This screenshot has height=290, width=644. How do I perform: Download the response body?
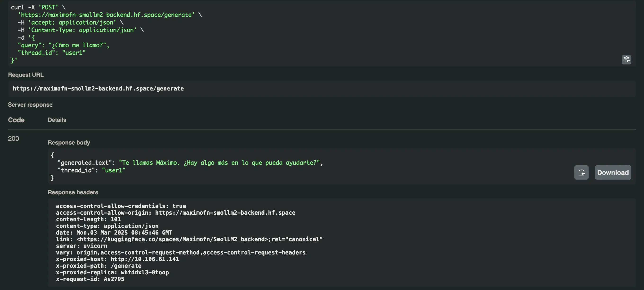(x=613, y=172)
